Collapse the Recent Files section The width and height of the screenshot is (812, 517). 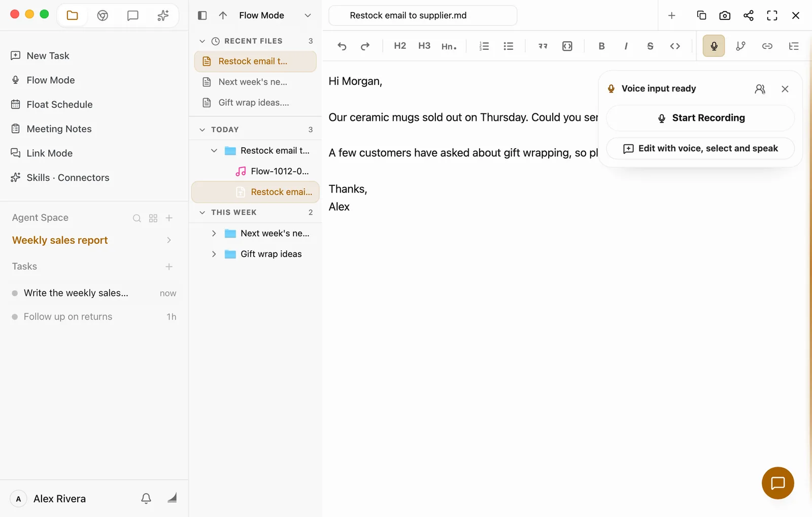202,41
